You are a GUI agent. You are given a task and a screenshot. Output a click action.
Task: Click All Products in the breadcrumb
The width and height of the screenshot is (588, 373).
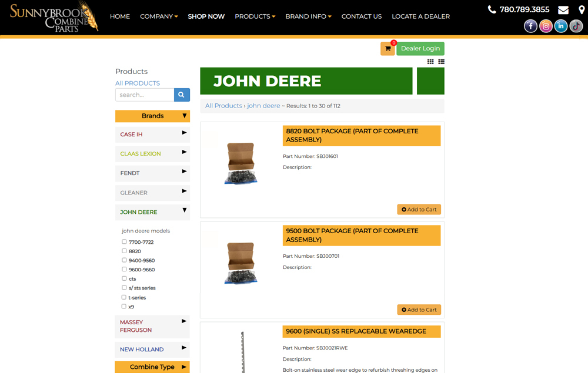[223, 106]
